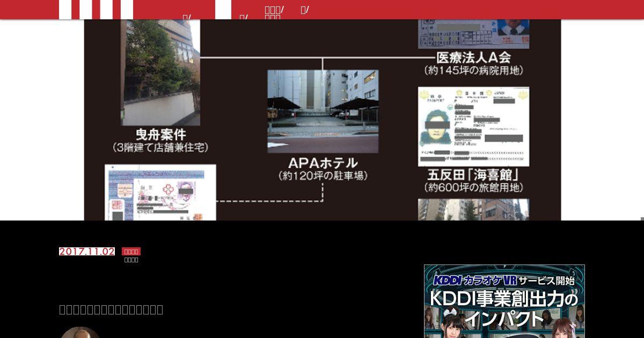Open the red category tag beside the date

(x=131, y=251)
